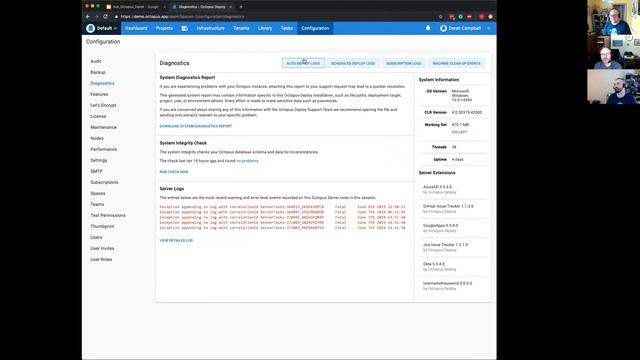
Task: Open the Library menu
Action: click(265, 28)
